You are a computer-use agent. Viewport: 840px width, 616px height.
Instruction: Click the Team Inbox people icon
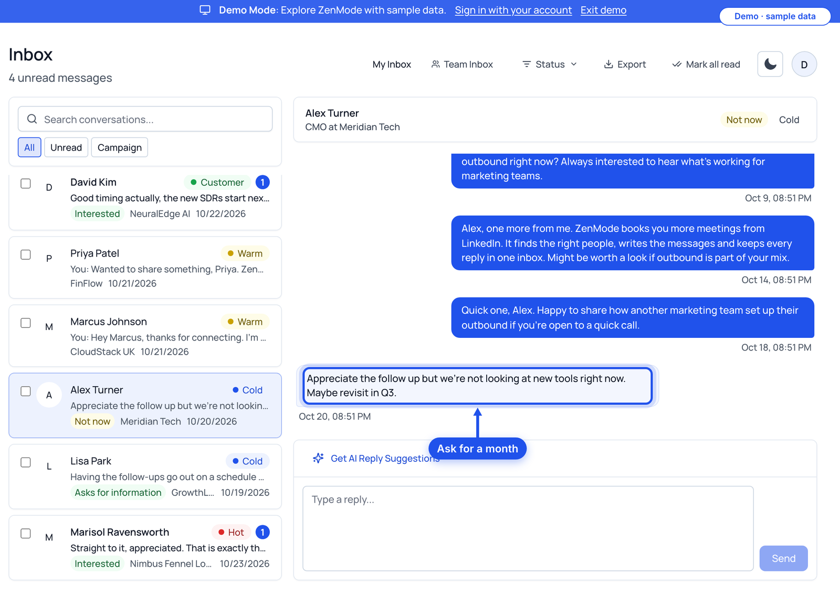(x=435, y=64)
